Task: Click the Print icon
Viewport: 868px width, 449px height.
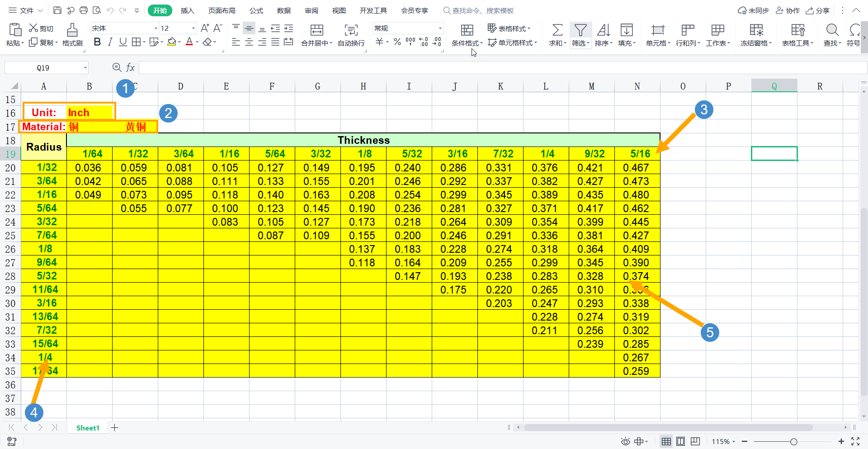Action: tap(84, 10)
